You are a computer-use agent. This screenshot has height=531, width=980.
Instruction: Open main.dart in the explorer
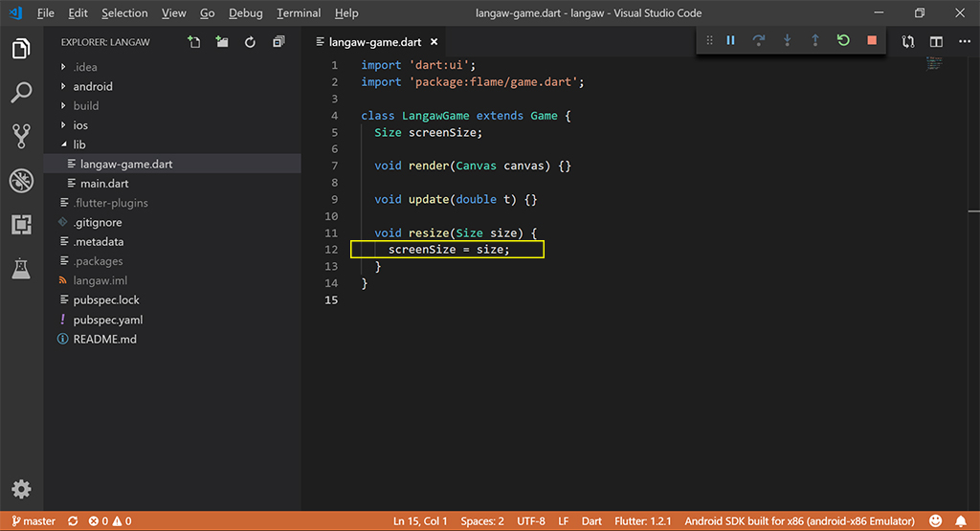103,184
